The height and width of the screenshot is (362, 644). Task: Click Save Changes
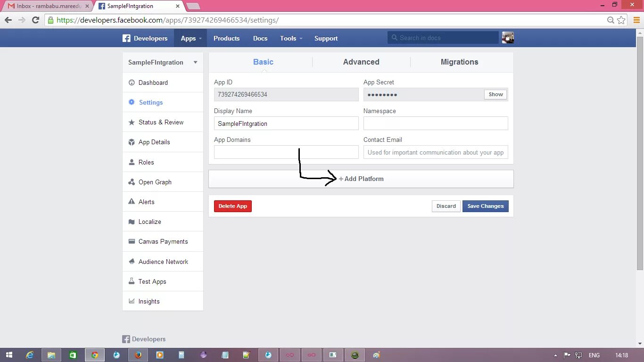tap(486, 206)
